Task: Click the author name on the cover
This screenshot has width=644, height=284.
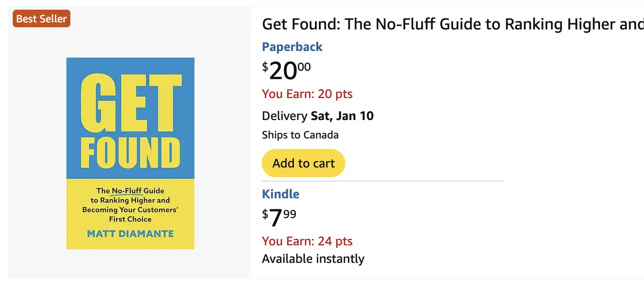Action: click(x=130, y=233)
